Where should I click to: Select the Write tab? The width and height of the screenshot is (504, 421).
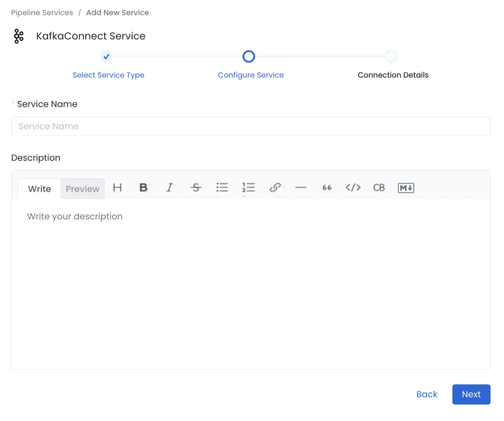[x=39, y=189]
